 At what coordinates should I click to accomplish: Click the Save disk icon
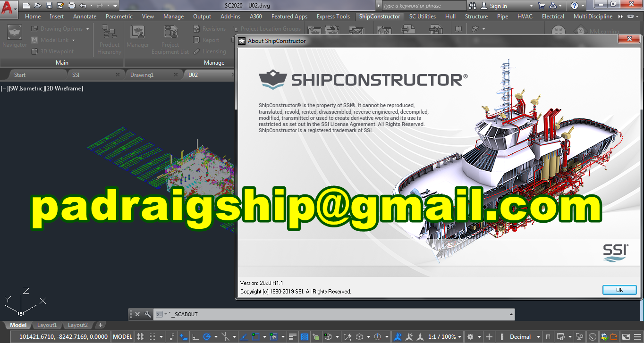coord(49,6)
